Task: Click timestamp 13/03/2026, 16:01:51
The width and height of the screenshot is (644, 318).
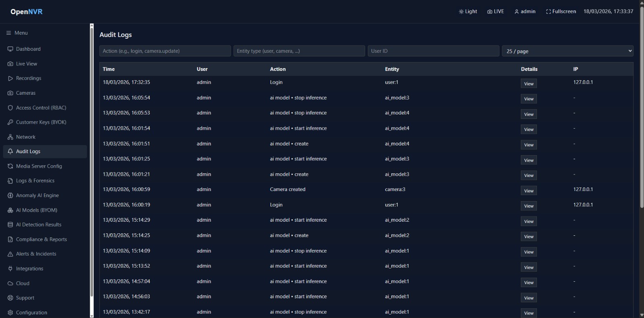Action: coord(126,143)
